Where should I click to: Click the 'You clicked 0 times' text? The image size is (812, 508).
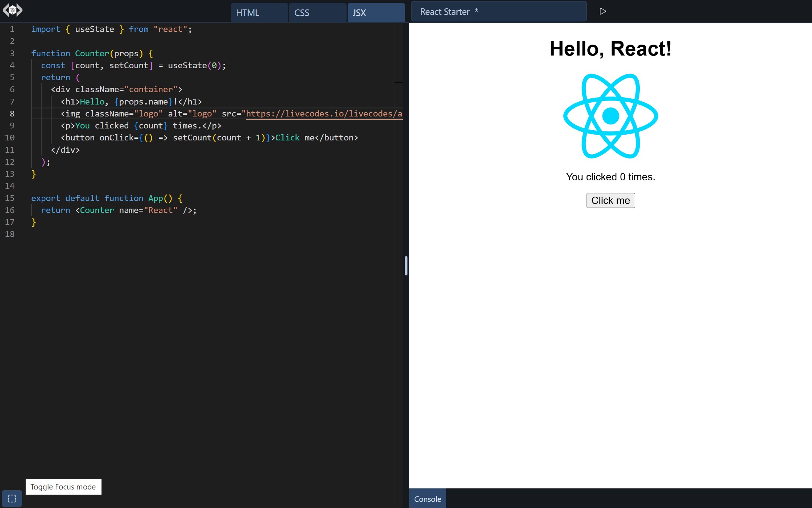tap(610, 177)
